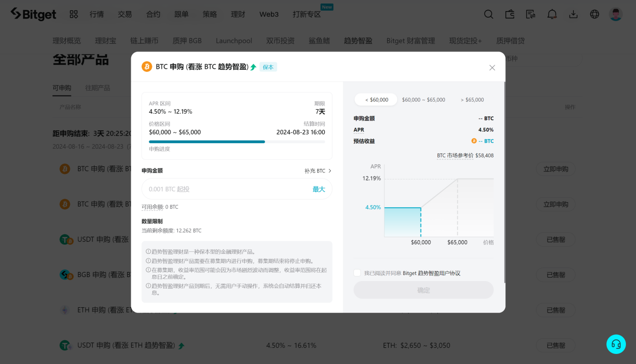The height and width of the screenshot is (364, 636).
Task: Click the download app icon
Action: (573, 14)
